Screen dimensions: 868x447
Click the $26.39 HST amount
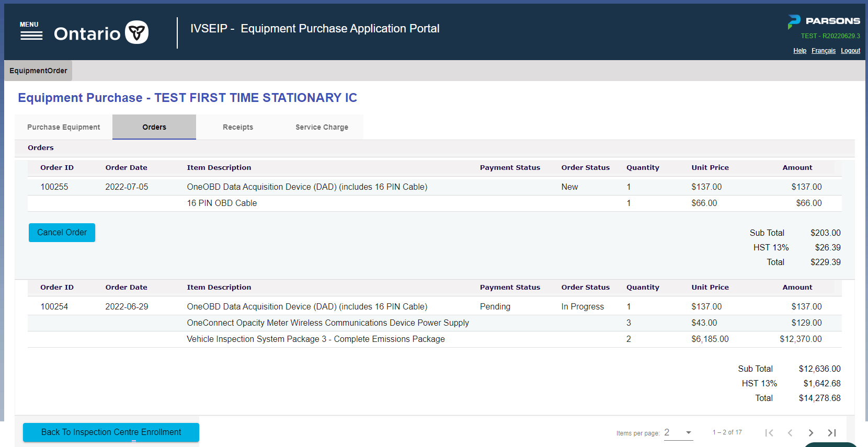tap(828, 247)
